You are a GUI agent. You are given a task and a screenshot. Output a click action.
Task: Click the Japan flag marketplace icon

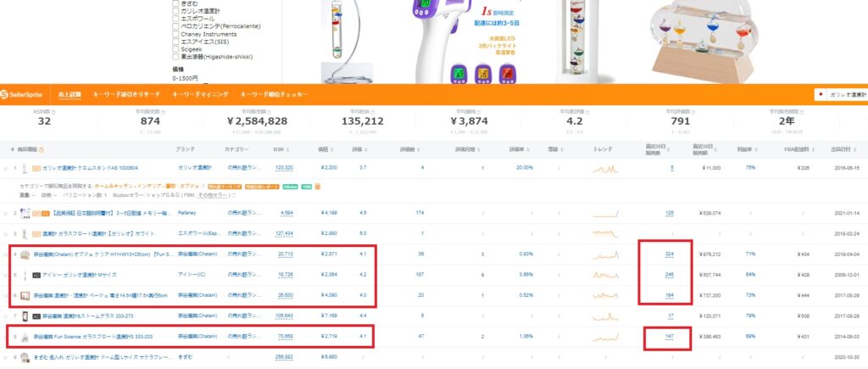click(x=821, y=95)
